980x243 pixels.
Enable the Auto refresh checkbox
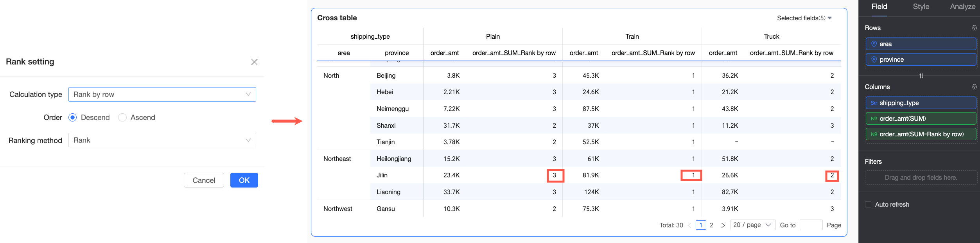click(x=868, y=205)
